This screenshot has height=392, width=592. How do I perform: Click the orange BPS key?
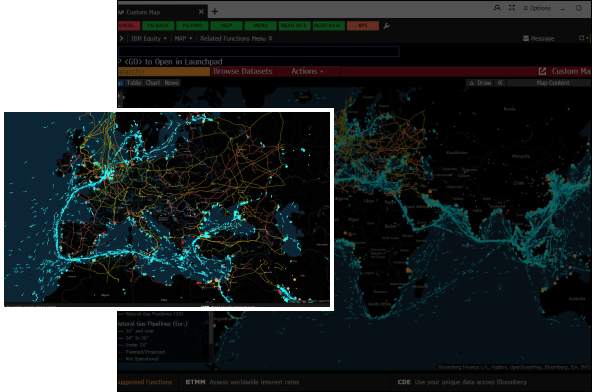tap(362, 26)
